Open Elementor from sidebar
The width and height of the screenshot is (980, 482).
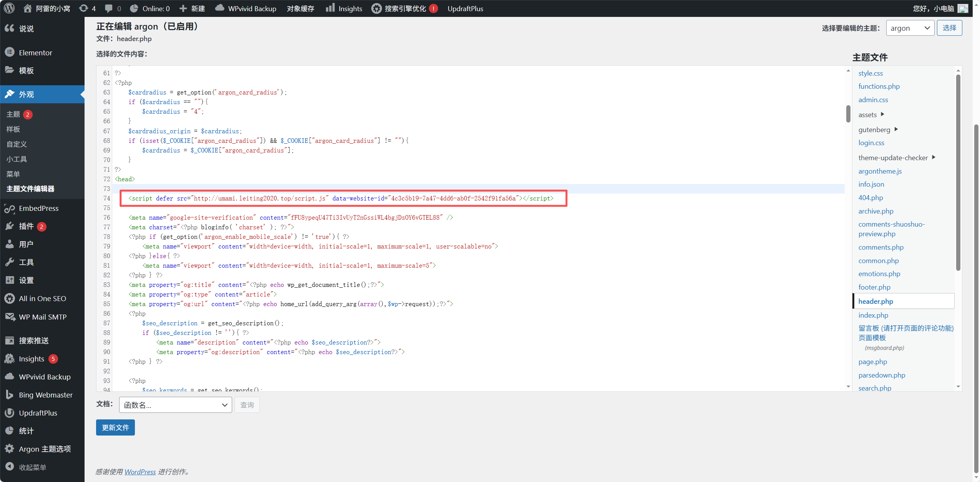(x=35, y=53)
